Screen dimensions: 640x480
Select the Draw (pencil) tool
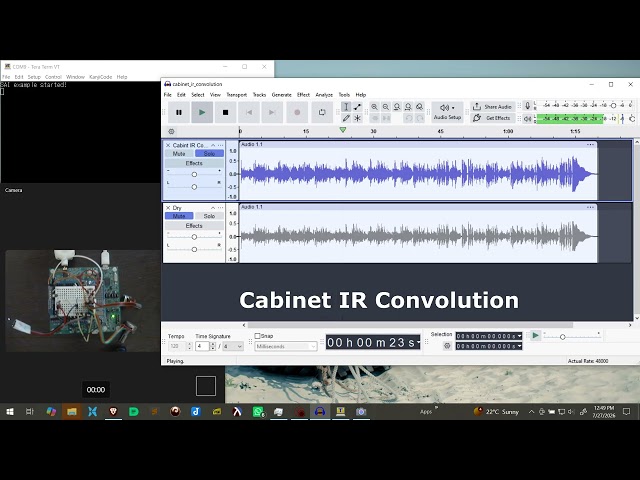(346, 118)
